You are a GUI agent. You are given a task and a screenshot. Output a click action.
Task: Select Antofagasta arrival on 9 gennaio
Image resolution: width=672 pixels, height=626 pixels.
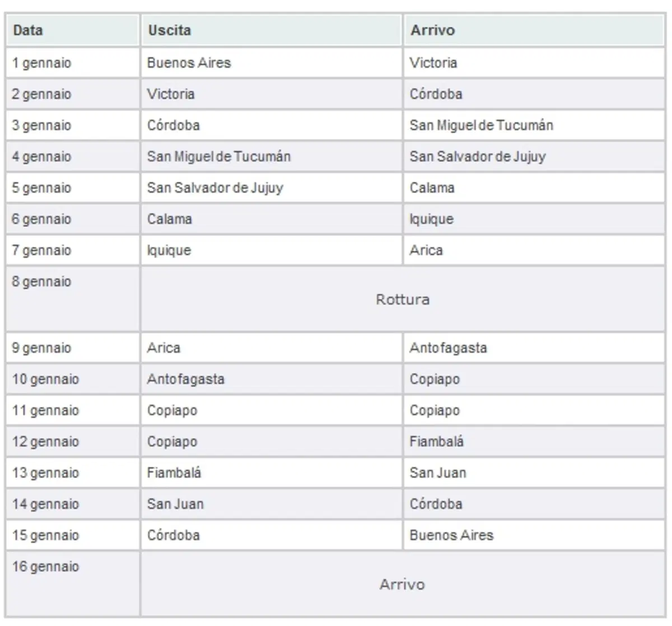click(x=534, y=348)
